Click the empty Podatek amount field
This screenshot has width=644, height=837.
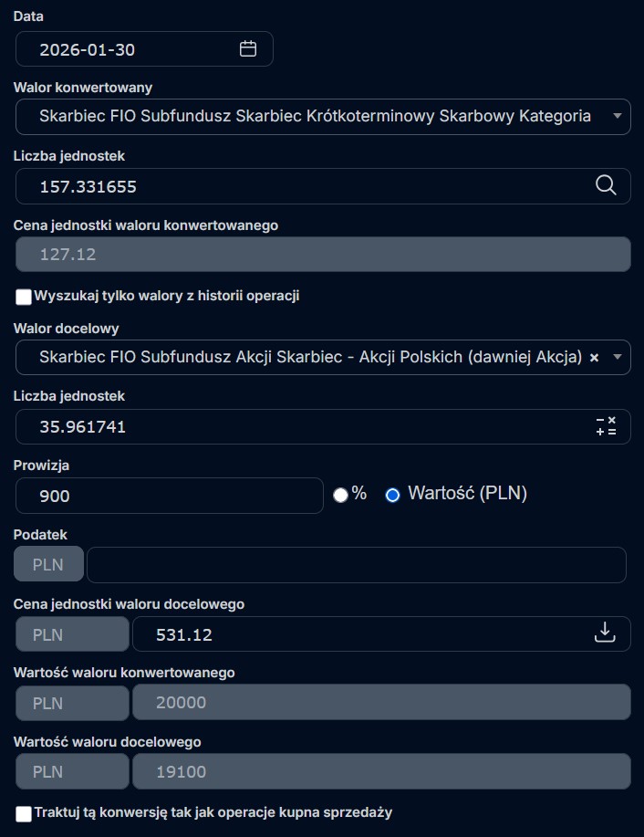(356, 565)
